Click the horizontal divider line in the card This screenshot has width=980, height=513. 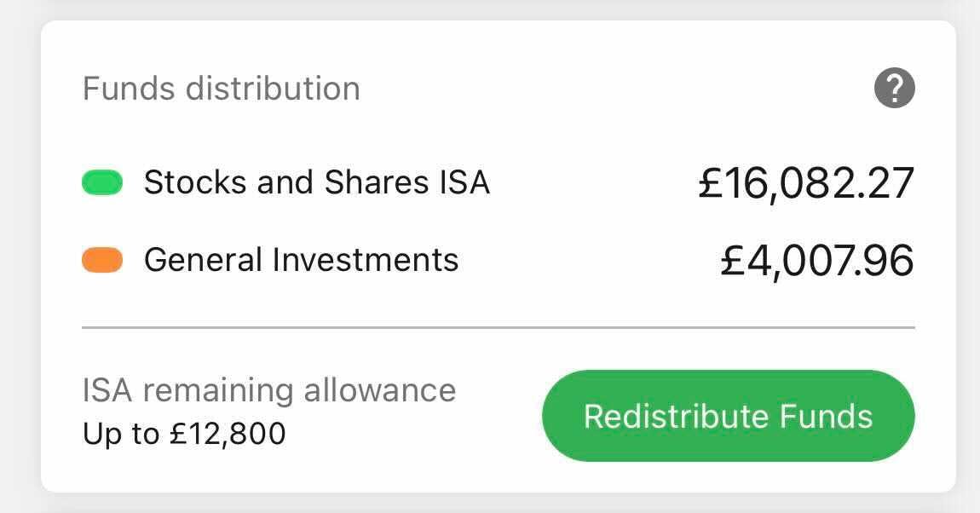(498, 327)
